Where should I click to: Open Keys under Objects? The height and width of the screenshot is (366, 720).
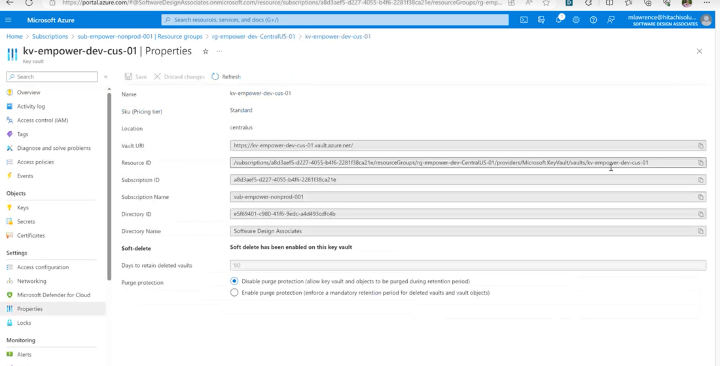pos(22,208)
